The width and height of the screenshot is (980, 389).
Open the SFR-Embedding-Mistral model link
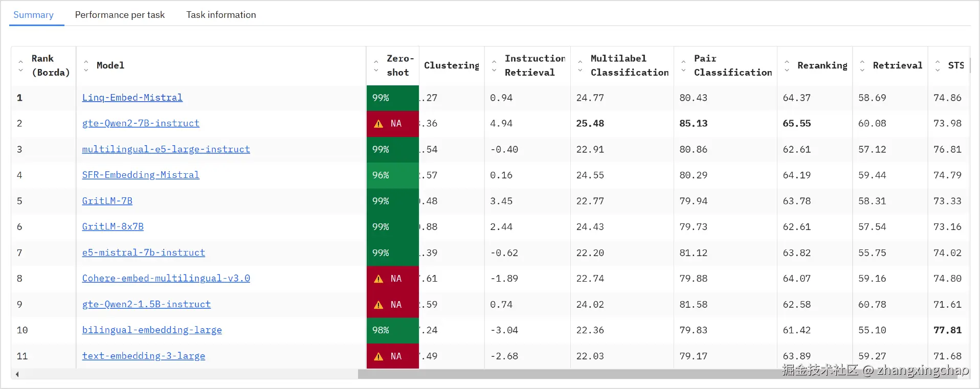(x=141, y=175)
